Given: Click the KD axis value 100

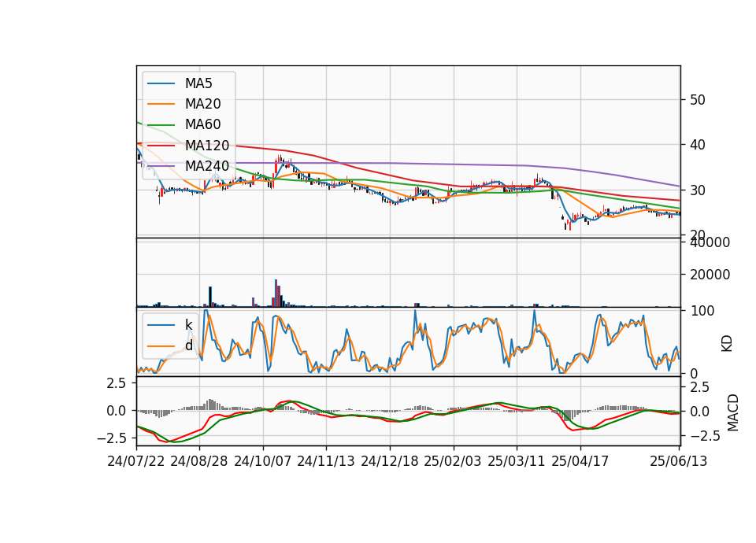Looking at the screenshot, I should pos(702,311).
